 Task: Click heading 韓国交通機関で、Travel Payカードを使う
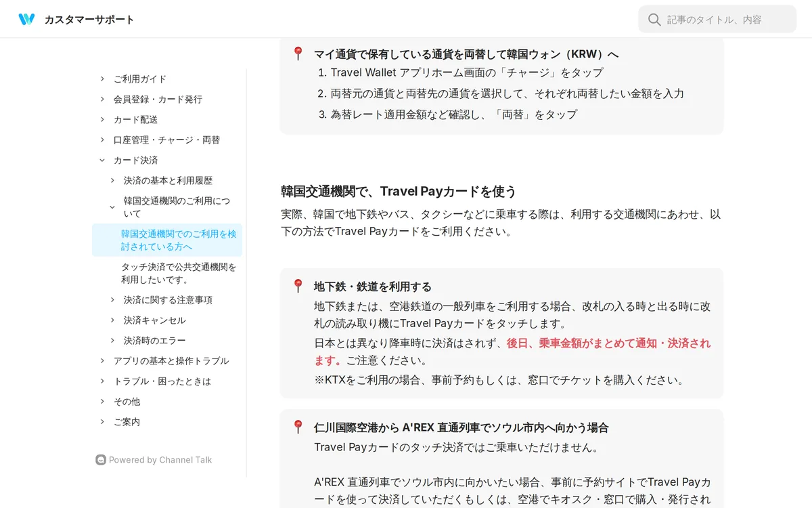click(x=399, y=191)
